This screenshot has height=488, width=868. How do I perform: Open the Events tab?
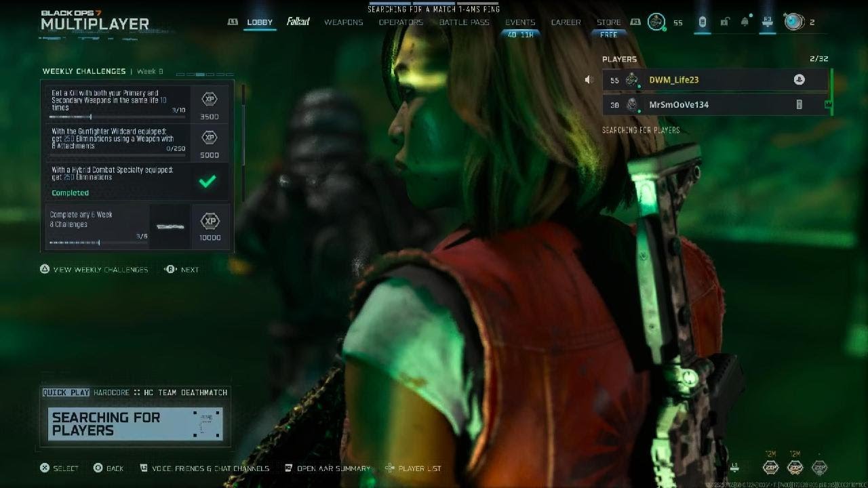point(520,22)
